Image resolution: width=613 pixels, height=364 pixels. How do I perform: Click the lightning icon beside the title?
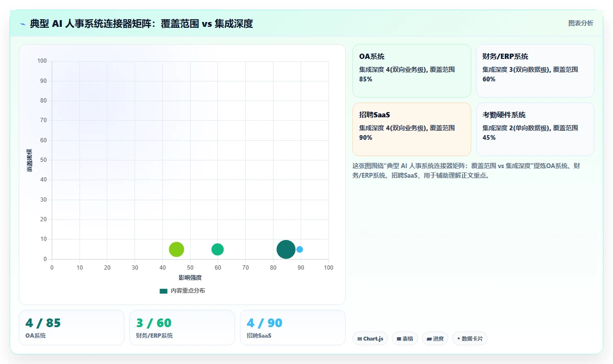click(x=23, y=23)
